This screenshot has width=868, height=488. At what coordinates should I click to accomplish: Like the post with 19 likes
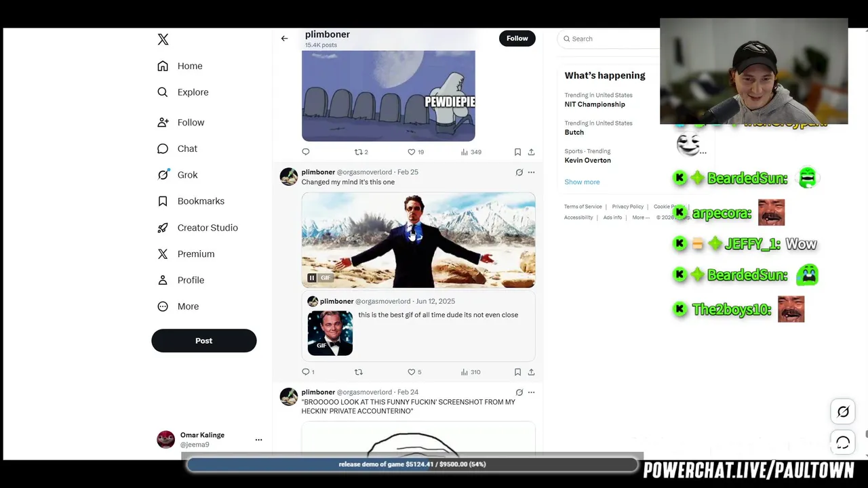coord(415,152)
